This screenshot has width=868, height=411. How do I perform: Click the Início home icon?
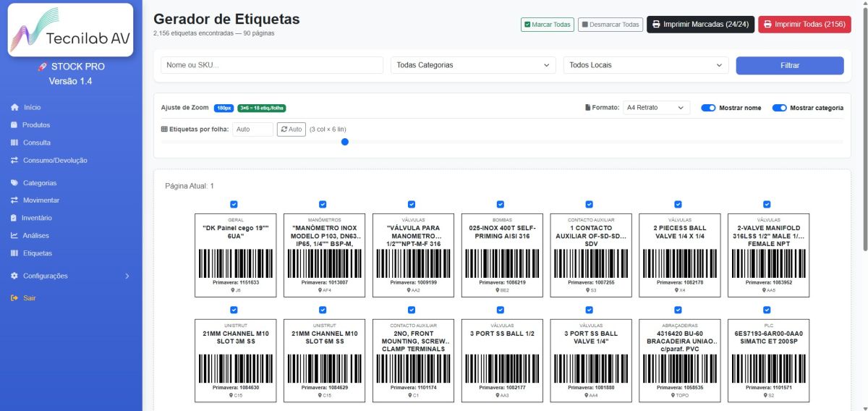click(x=14, y=107)
